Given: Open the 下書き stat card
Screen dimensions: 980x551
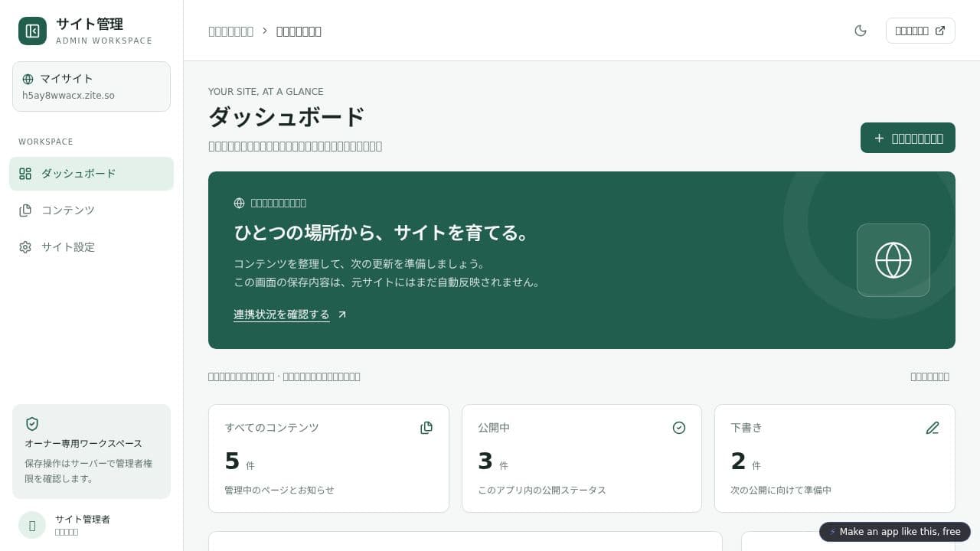Looking at the screenshot, I should tap(835, 458).
